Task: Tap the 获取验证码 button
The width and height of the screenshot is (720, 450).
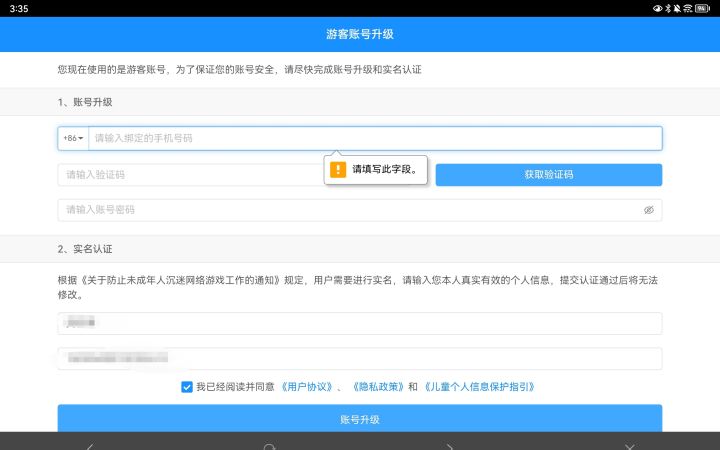Action: coord(549,174)
